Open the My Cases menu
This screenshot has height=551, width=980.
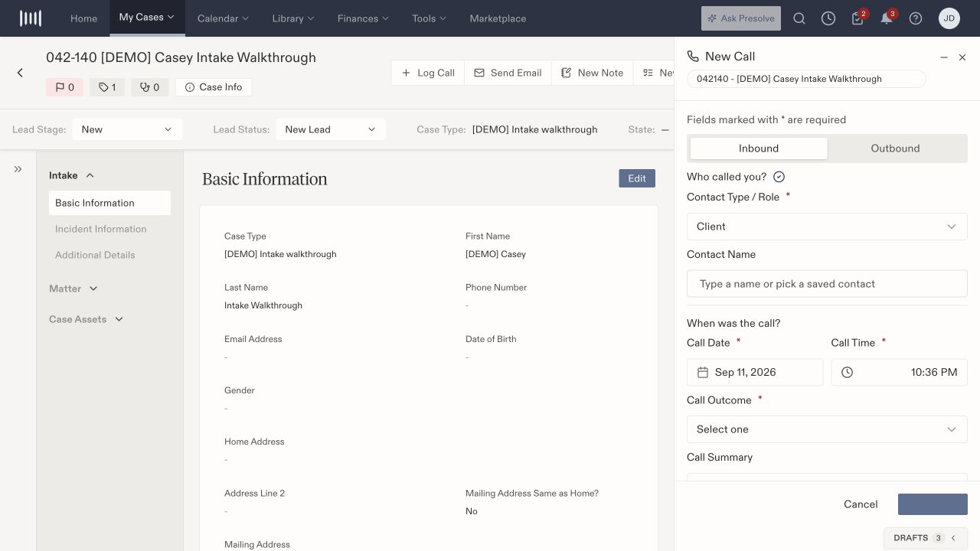pos(147,18)
